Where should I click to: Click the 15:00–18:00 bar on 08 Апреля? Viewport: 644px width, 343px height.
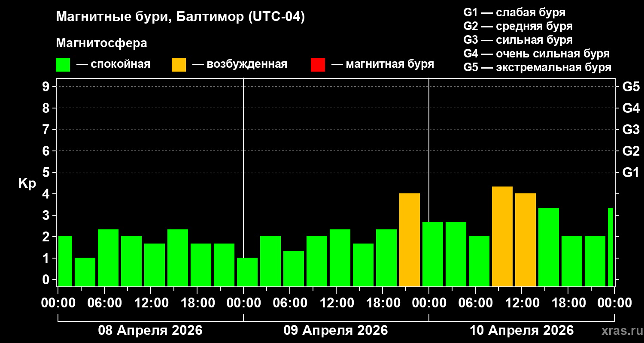click(178, 258)
